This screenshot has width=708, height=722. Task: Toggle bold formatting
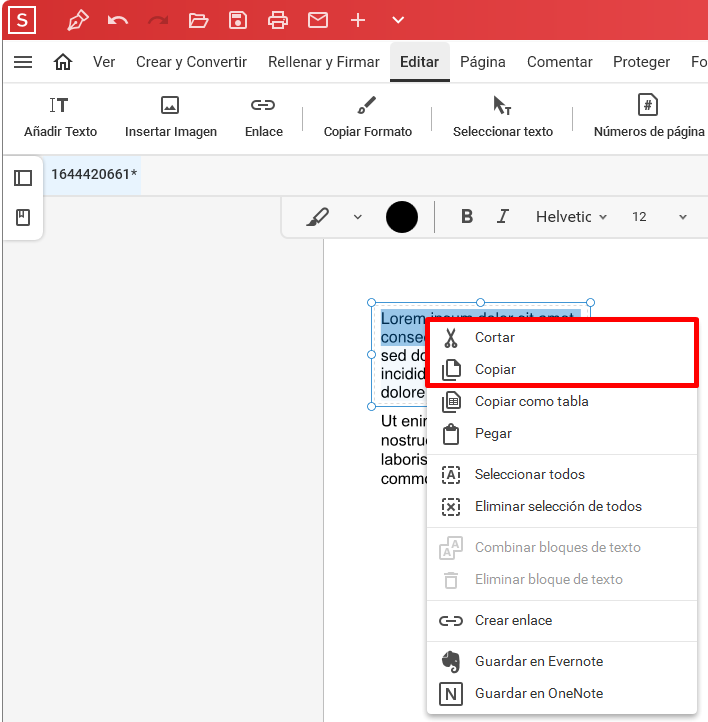click(x=467, y=216)
